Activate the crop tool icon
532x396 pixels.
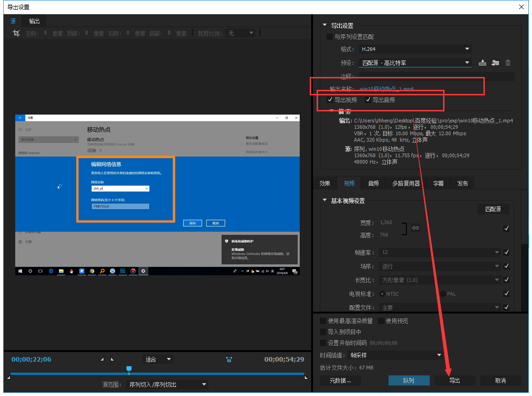(16, 33)
